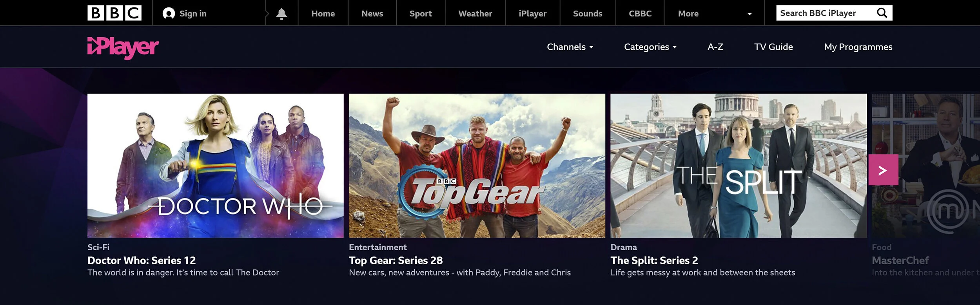Open the Top Gear thumbnail
The image size is (980, 305).
tap(477, 166)
